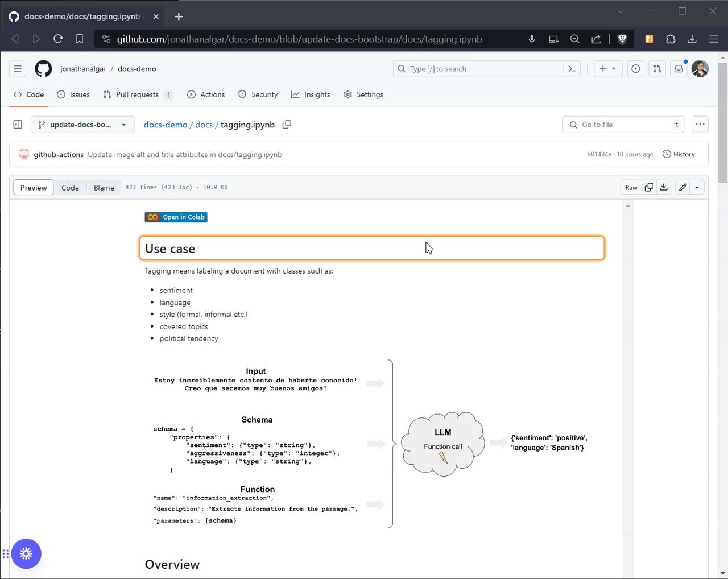Select the Preview view mode
Image resolution: width=728 pixels, height=579 pixels.
point(34,188)
